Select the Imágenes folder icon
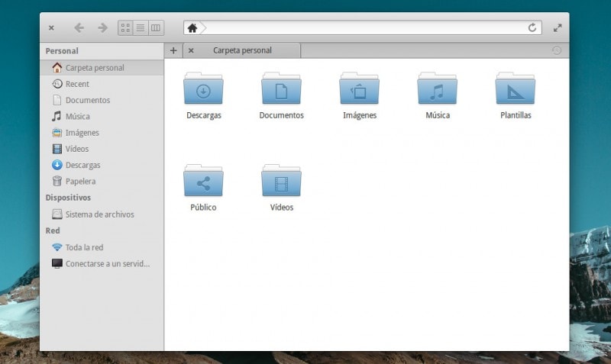Viewport: 611px width, 364px height. tap(359, 89)
